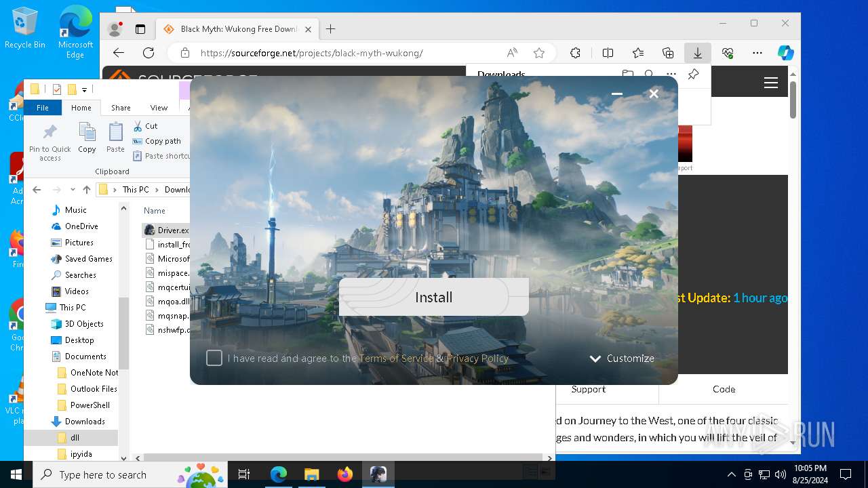Go back in Edge browser

pyautogui.click(x=119, y=53)
